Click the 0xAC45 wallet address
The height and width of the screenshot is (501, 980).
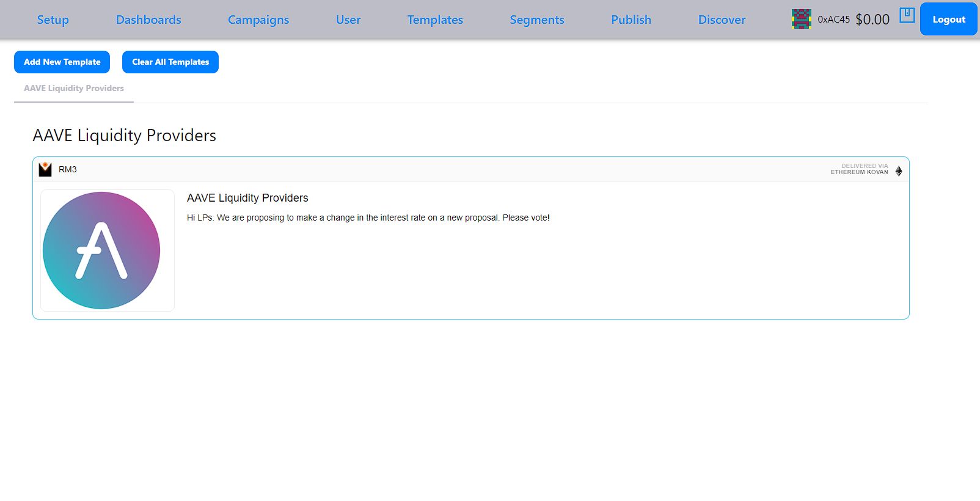[x=833, y=20]
